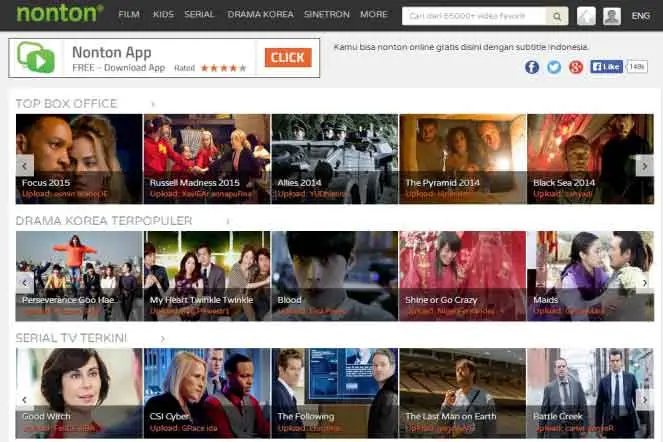Image resolution: width=663 pixels, height=442 pixels.
Task: Open the user account icon
Action: tap(611, 16)
